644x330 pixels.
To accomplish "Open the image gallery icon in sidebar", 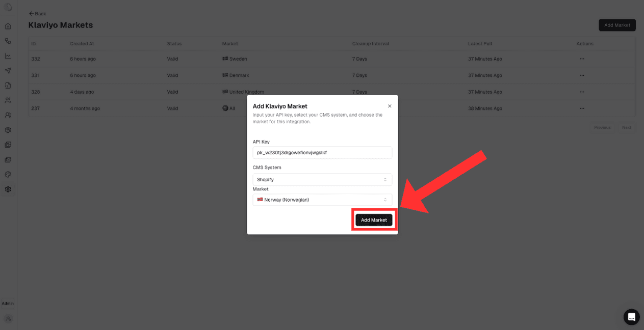I will click(8, 145).
